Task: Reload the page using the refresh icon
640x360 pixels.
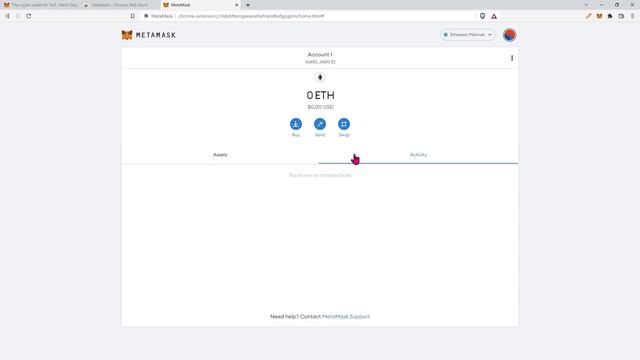Action: (29, 16)
